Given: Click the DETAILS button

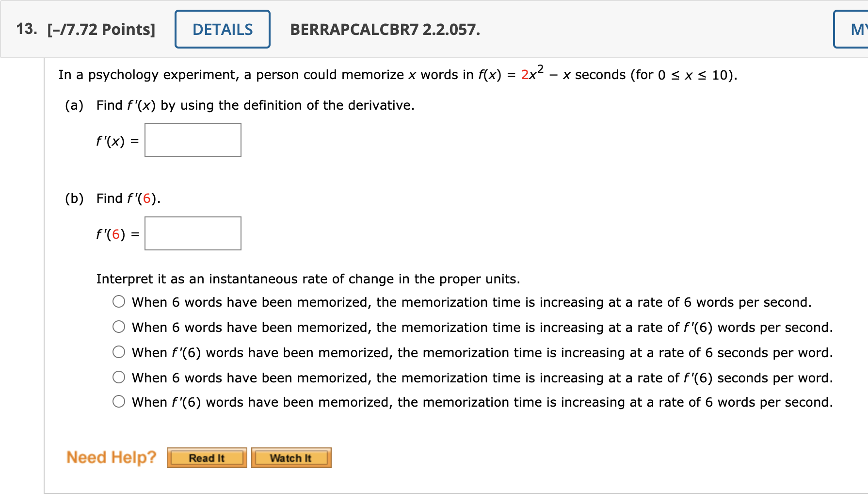Looking at the screenshot, I should click(222, 29).
